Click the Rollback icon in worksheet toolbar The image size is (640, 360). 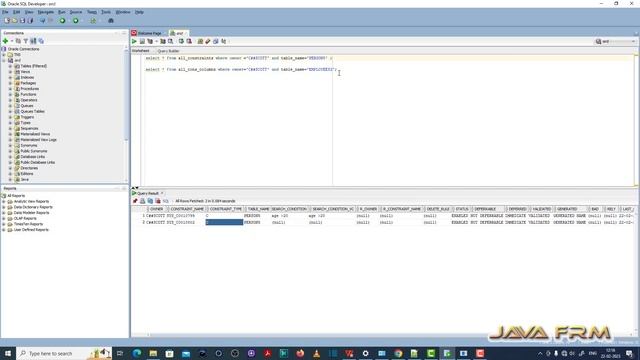(x=189, y=41)
